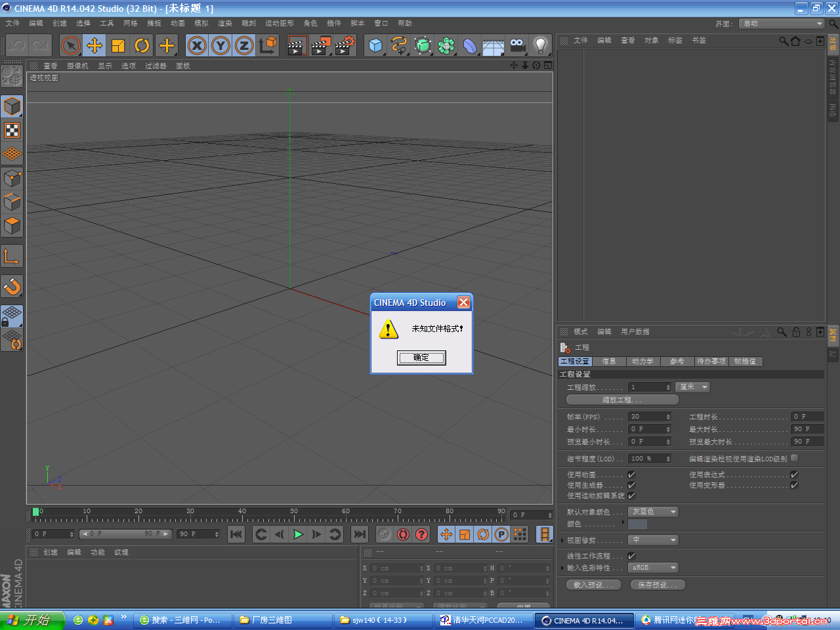Click the green timeline playhead marker
The height and width of the screenshot is (630, 840).
pyautogui.click(x=35, y=512)
